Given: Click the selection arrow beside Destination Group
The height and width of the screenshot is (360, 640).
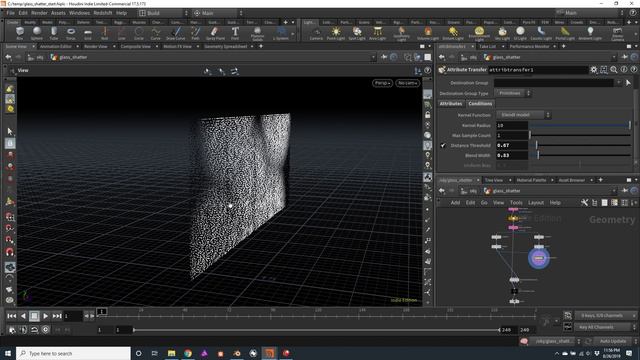Looking at the screenshot, I should pos(628,83).
